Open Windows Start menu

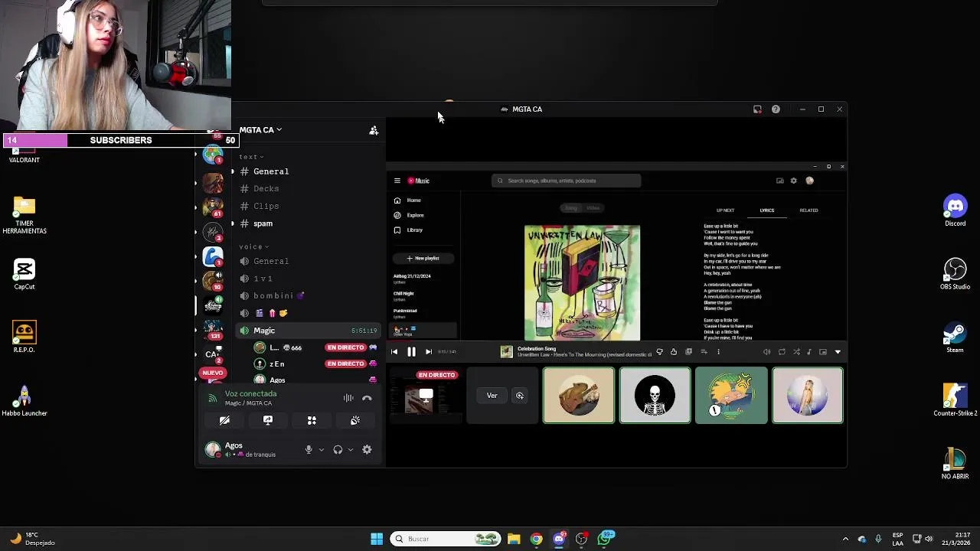coord(377,539)
